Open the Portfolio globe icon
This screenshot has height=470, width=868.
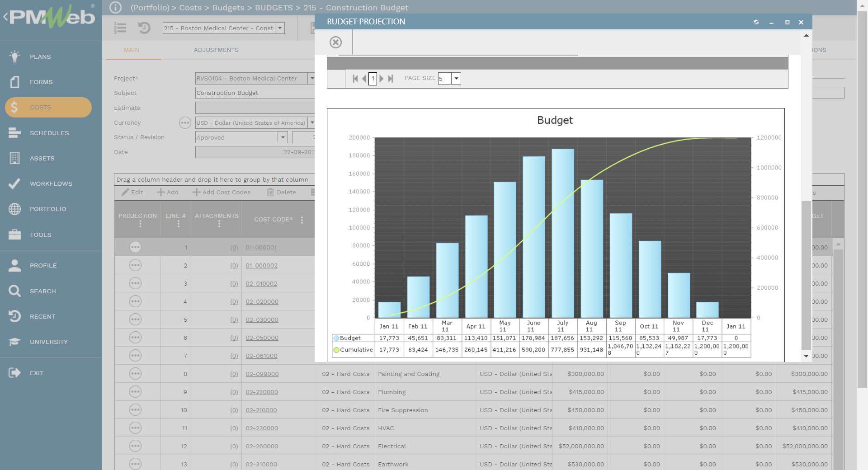14,209
